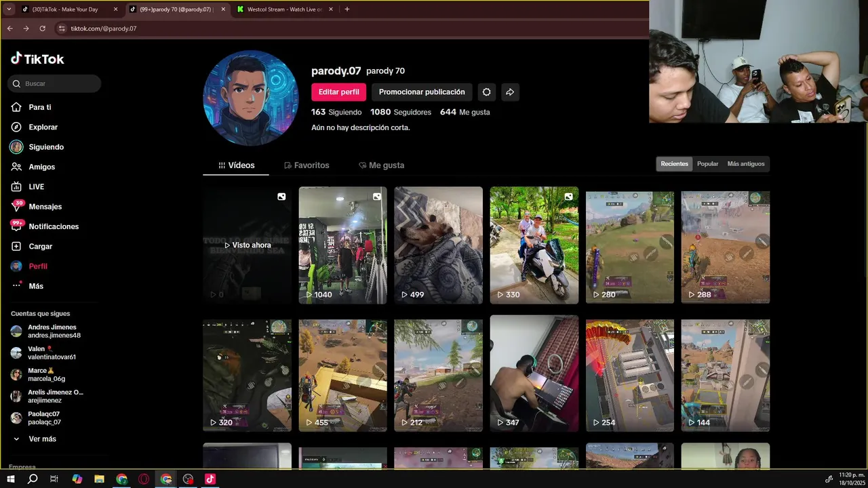This screenshot has width=868, height=488.
Task: Open a new browser tab
Action: click(347, 9)
